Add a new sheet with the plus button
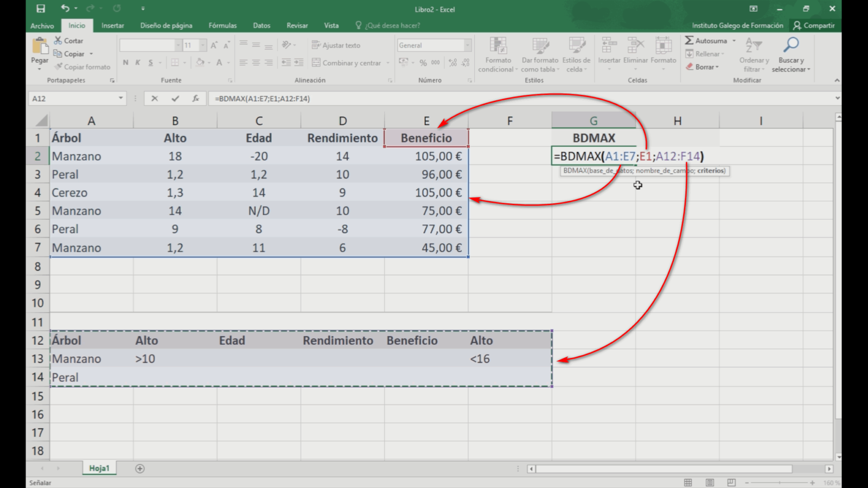 pyautogui.click(x=139, y=467)
